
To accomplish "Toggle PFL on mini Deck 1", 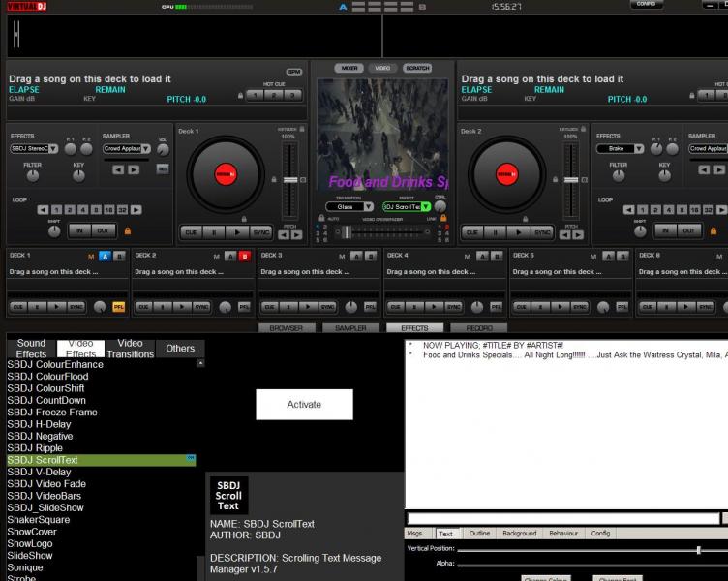I will pyautogui.click(x=118, y=307).
